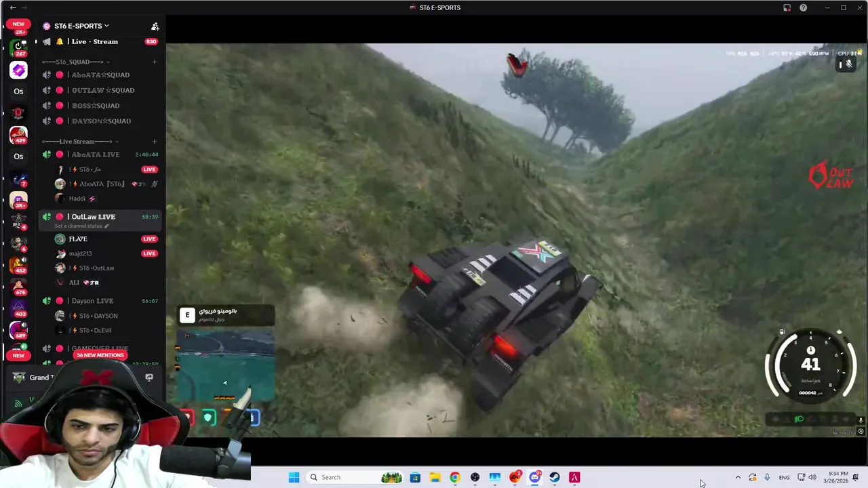868x488 pixels.
Task: Open server with 429 badge
Action: [18, 135]
